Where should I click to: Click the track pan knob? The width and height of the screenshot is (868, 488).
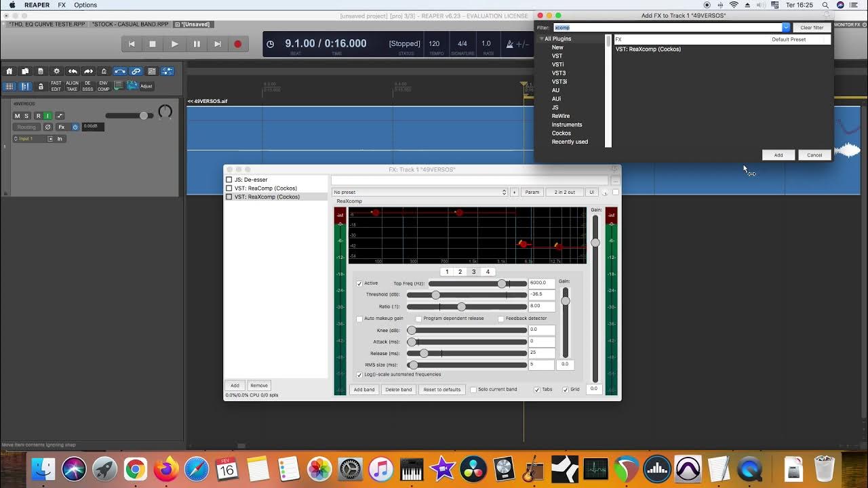pos(165,113)
